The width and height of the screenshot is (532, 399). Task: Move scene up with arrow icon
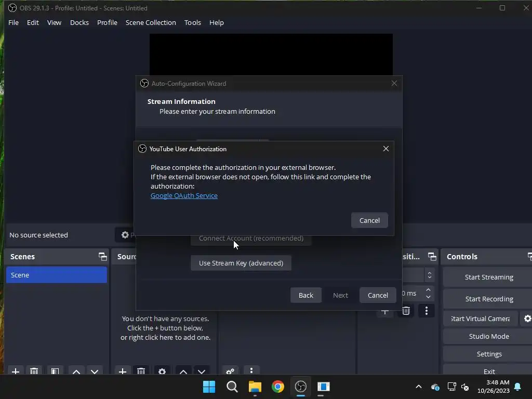tap(76, 371)
